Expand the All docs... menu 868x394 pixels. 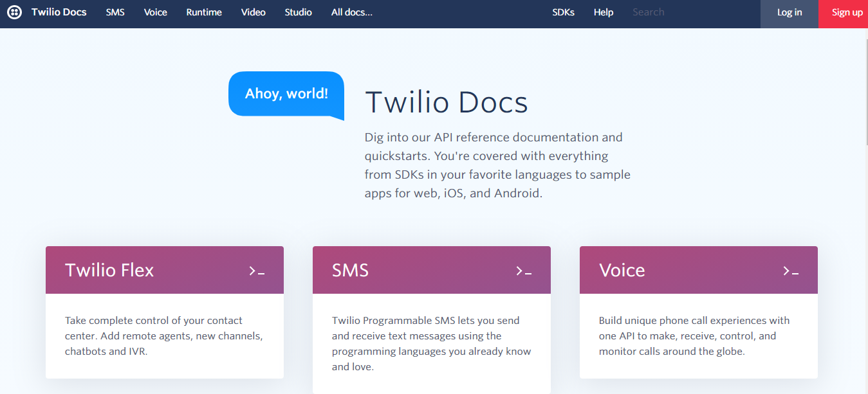coord(352,12)
